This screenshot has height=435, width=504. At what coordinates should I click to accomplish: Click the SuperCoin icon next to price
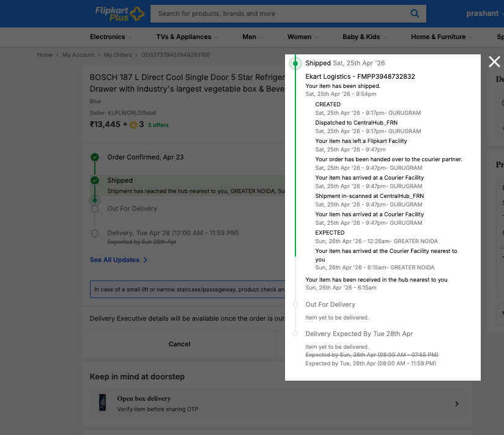(133, 125)
